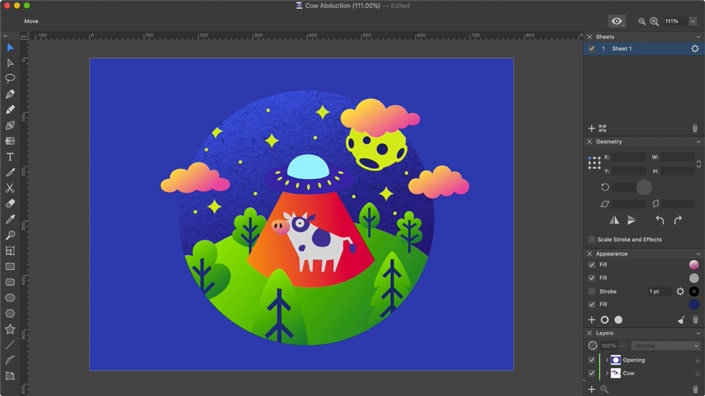Enable the Stroke checkbox
The image size is (705, 396).
tap(591, 291)
